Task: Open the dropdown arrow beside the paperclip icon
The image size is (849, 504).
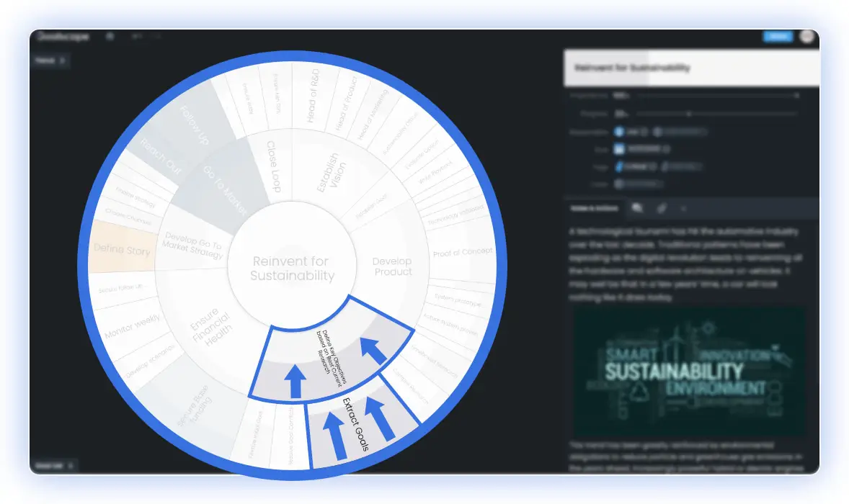Action: click(684, 208)
